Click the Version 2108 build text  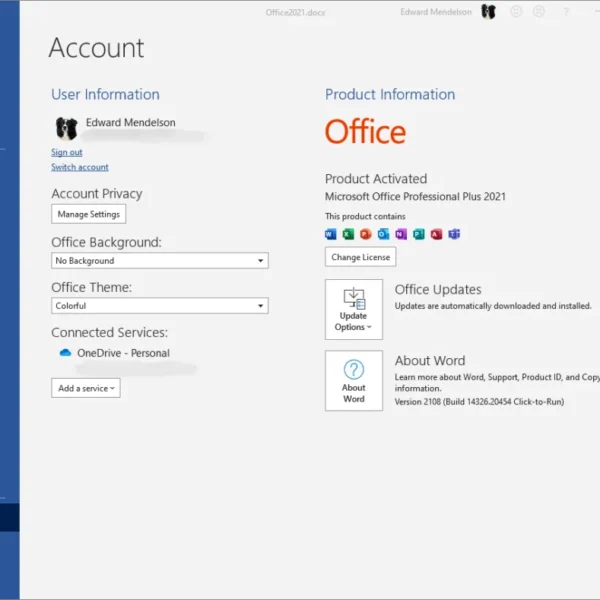coord(479,401)
